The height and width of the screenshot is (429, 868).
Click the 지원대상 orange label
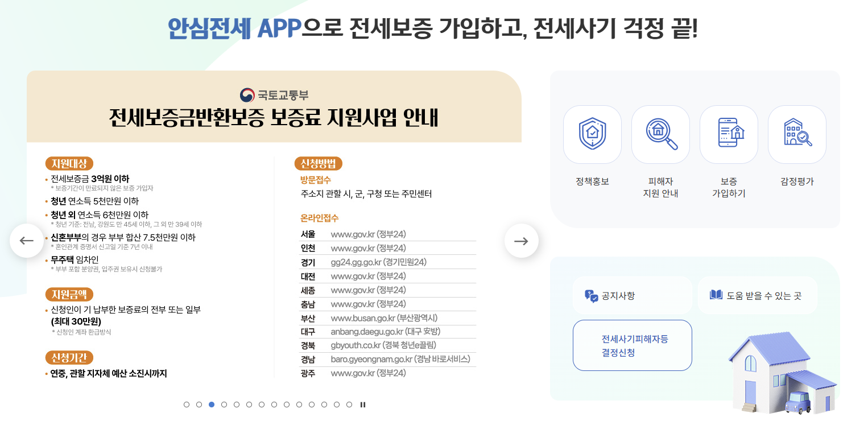[x=69, y=164]
